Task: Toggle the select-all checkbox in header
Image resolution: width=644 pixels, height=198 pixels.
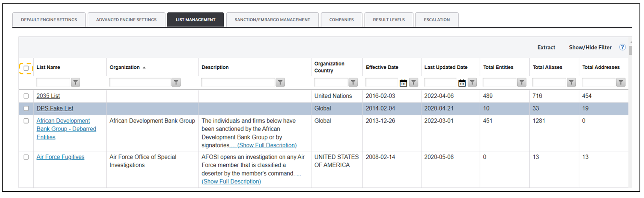Action: pyautogui.click(x=26, y=68)
